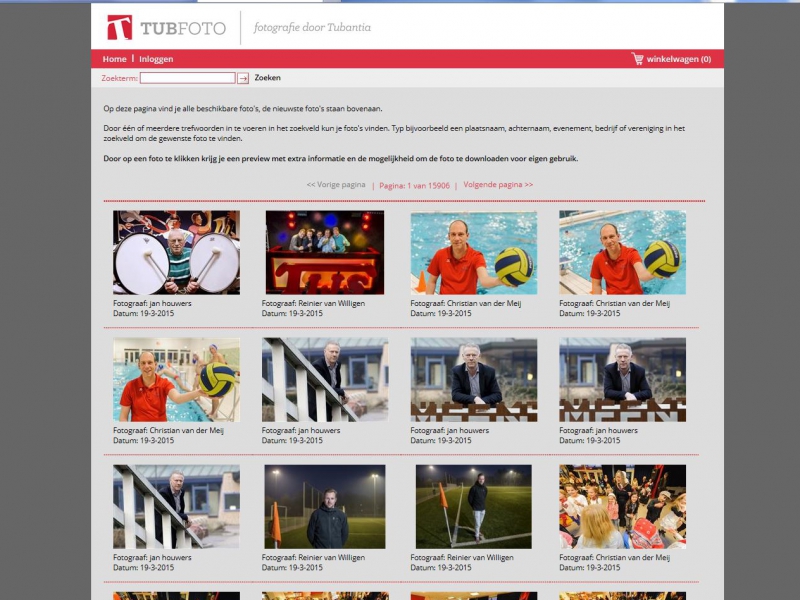
Task: Open first-row third water polo photo
Action: coord(473,252)
